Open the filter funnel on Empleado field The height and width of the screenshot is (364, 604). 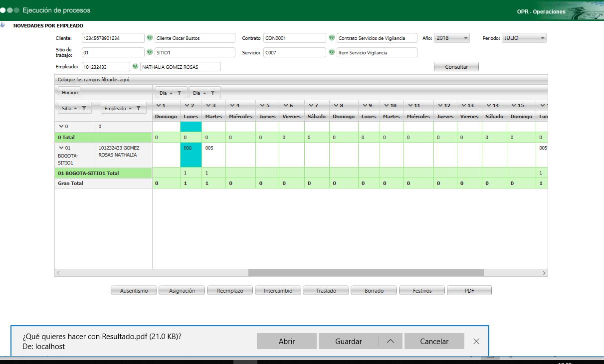pyautogui.click(x=139, y=108)
